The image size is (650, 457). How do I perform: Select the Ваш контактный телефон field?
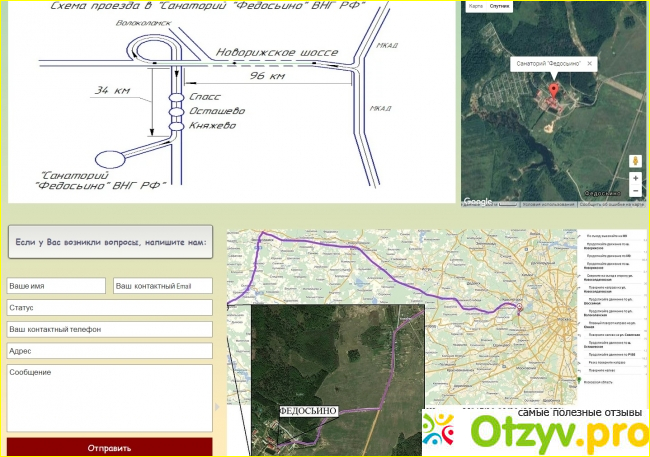click(109, 329)
